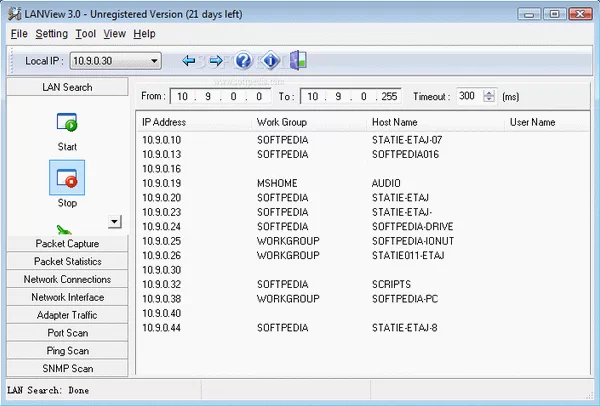Viewport: 600px width, 406px height.
Task: Click host name SOFTPEDIA-PC
Action: click(x=405, y=299)
